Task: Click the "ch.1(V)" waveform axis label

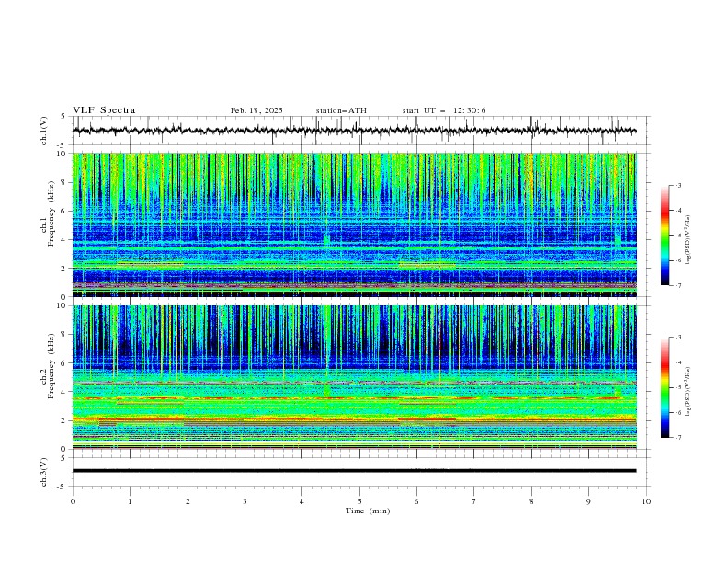Action: coord(44,131)
